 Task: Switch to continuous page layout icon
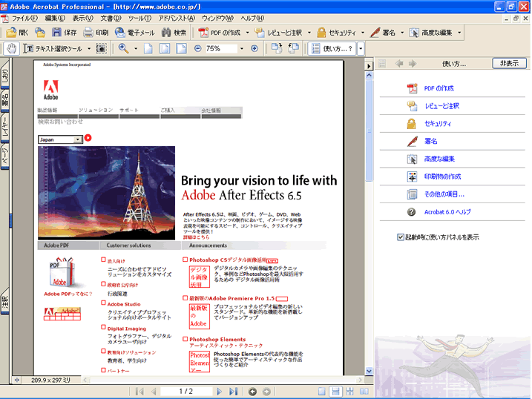[x=335, y=392]
